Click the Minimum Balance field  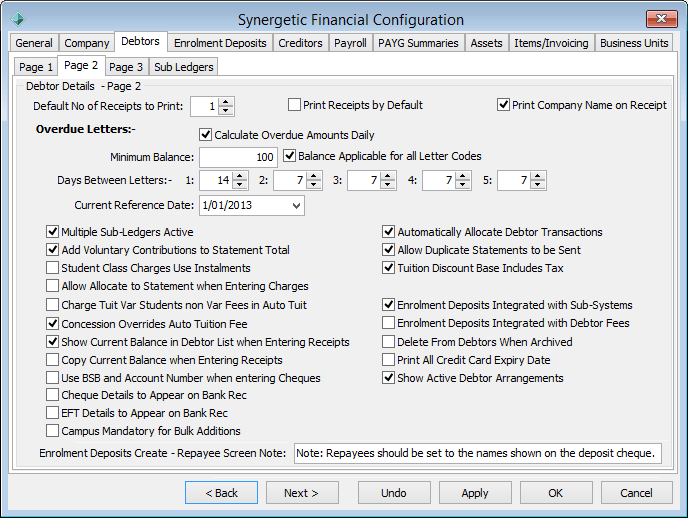(x=238, y=157)
